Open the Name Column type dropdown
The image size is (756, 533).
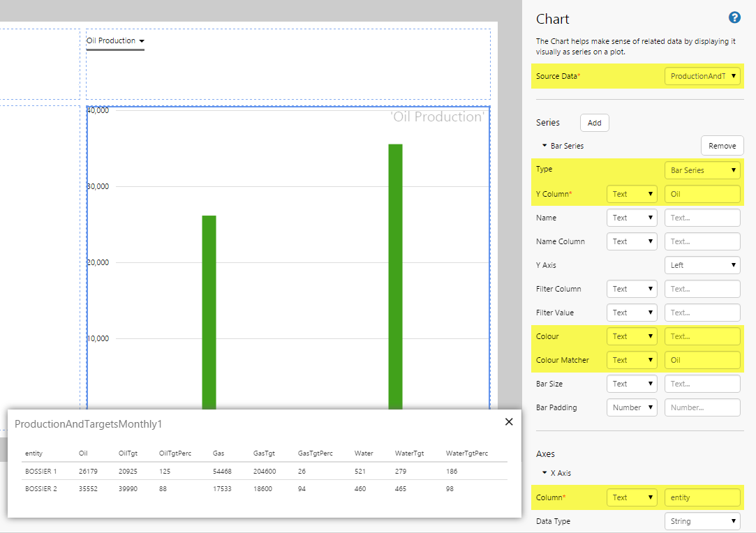coord(631,241)
